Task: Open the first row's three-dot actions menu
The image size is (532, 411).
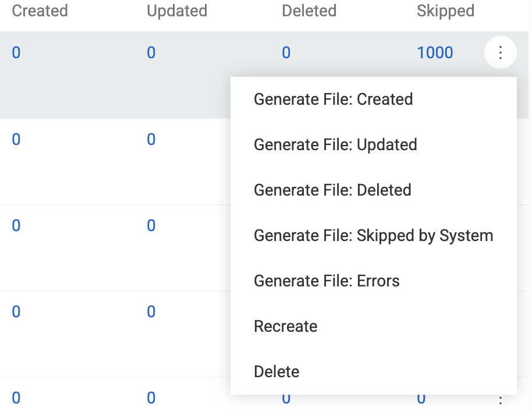Action: tap(500, 52)
